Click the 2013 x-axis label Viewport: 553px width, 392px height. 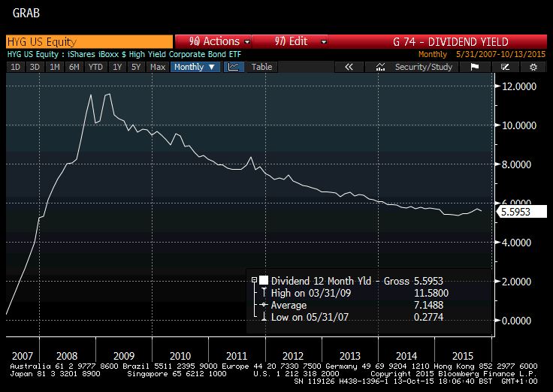[x=349, y=356]
